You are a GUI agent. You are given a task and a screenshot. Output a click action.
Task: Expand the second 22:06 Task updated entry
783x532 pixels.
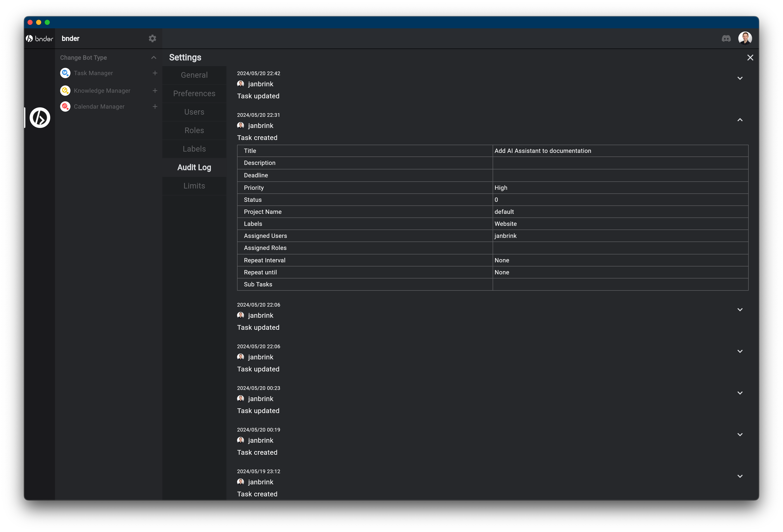(740, 351)
